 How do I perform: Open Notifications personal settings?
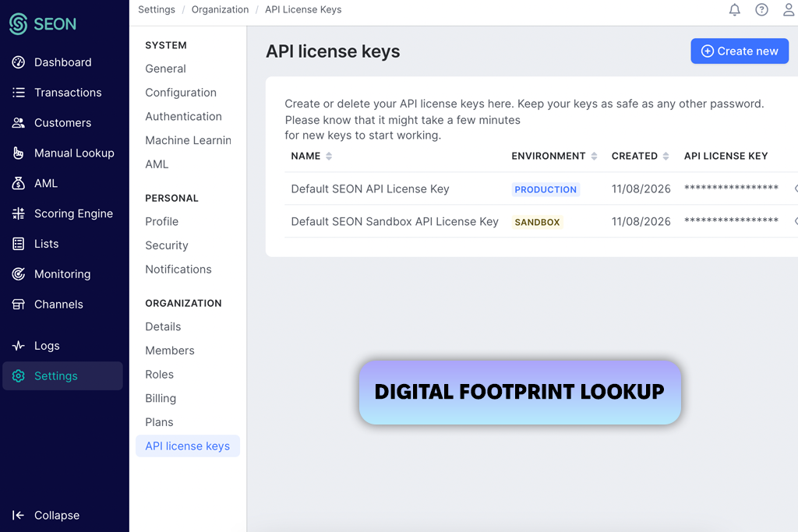tap(178, 270)
